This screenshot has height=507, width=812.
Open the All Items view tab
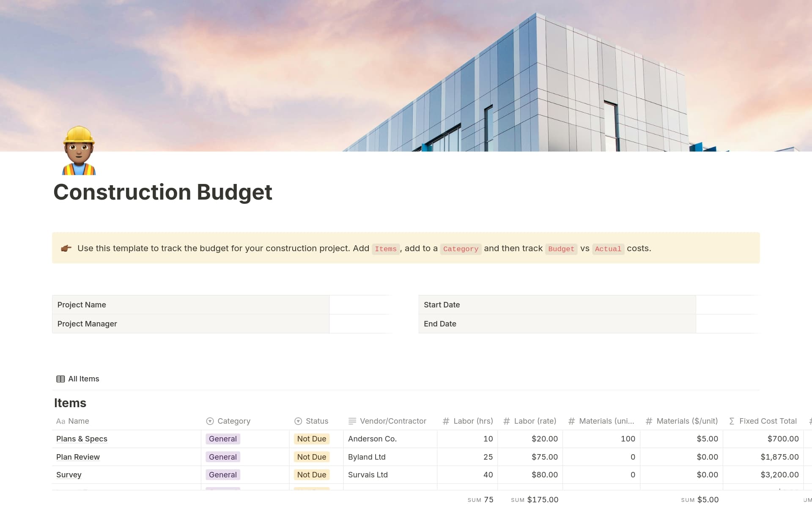78,379
